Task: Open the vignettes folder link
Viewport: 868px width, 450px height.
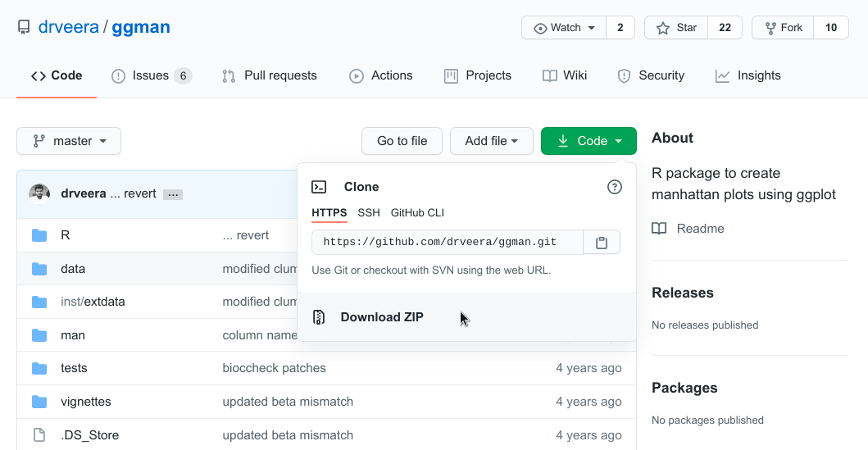Action: tap(86, 402)
